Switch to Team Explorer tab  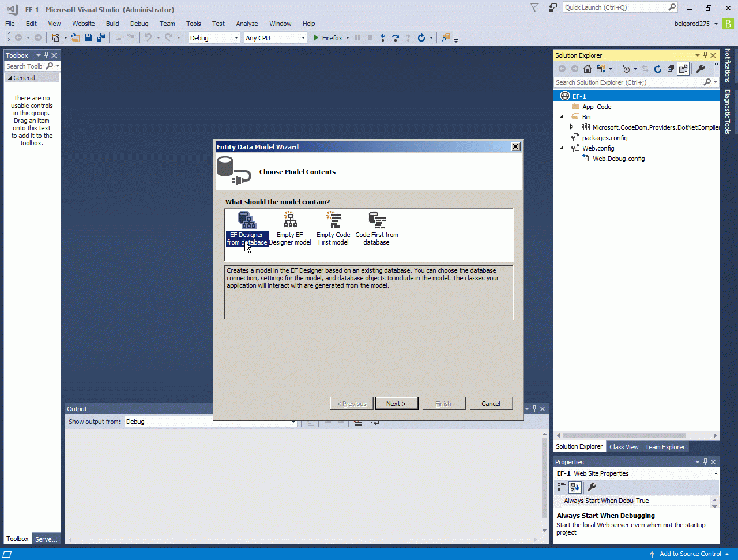[x=665, y=447]
